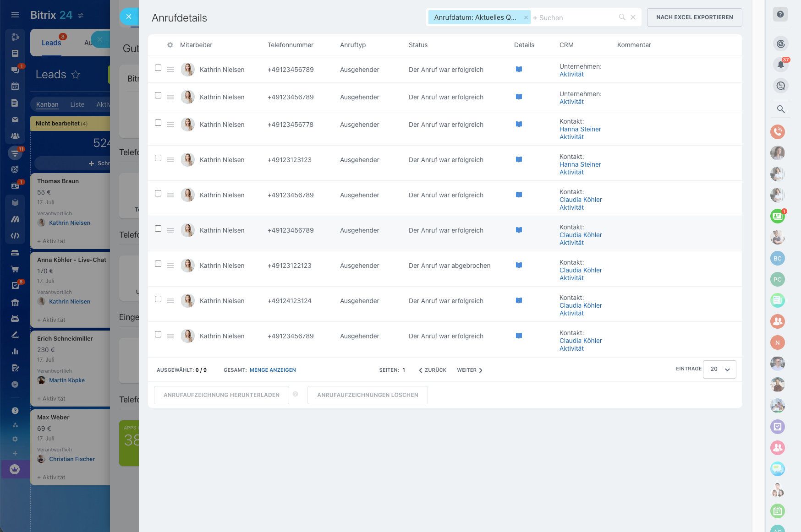Click the notifications bell icon
The image size is (801, 532).
pyautogui.click(x=780, y=65)
